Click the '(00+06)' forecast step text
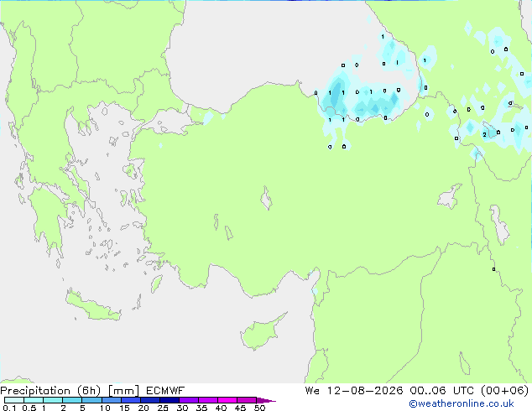532x411 pixels. [505, 391]
